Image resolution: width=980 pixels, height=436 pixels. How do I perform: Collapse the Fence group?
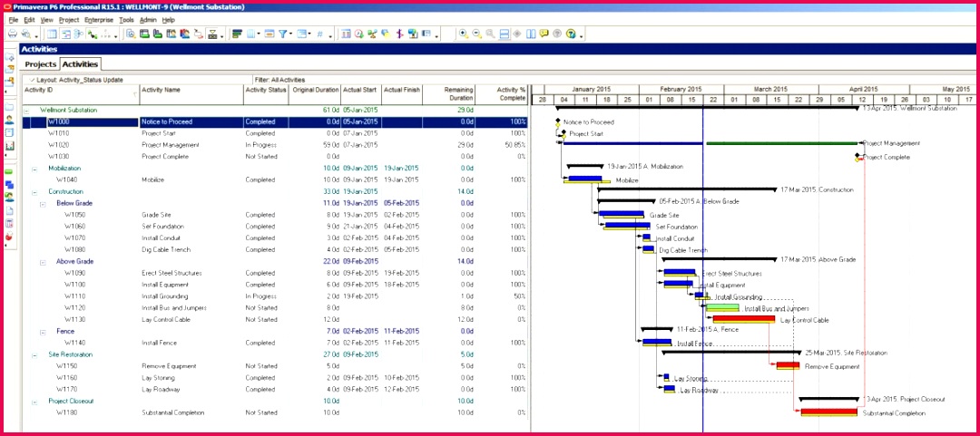point(43,332)
